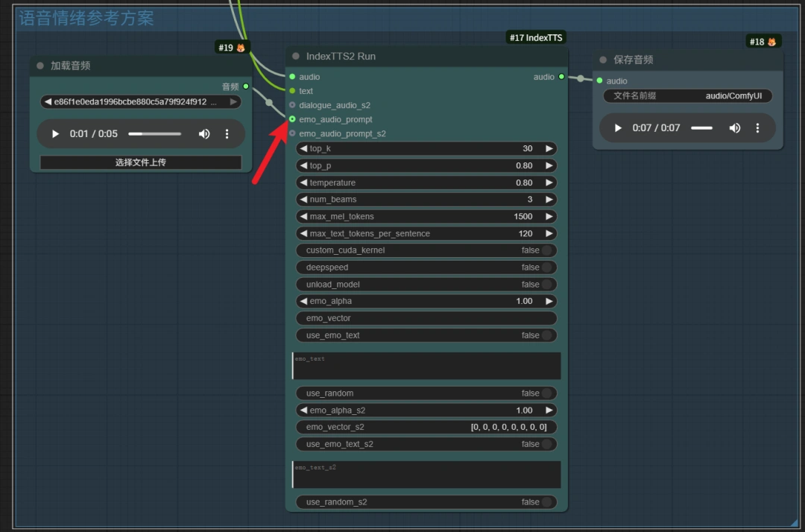Increase max_mel_tokens value

[549, 217]
